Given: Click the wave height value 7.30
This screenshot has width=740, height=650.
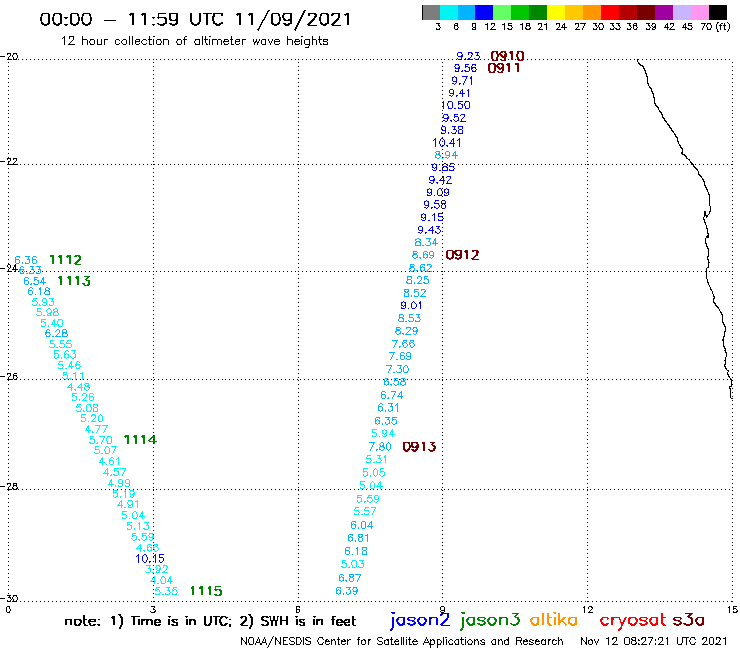Looking at the screenshot, I should pyautogui.click(x=397, y=369).
